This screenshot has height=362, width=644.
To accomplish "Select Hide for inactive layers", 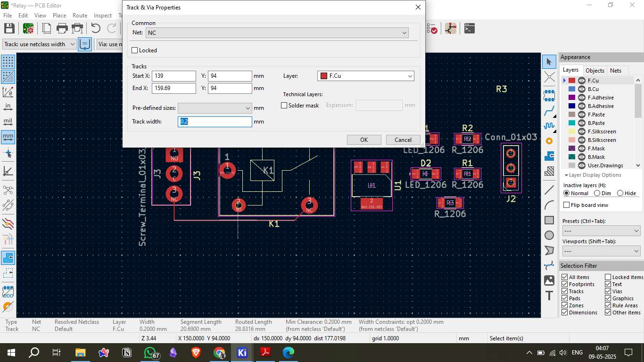I will point(620,193).
